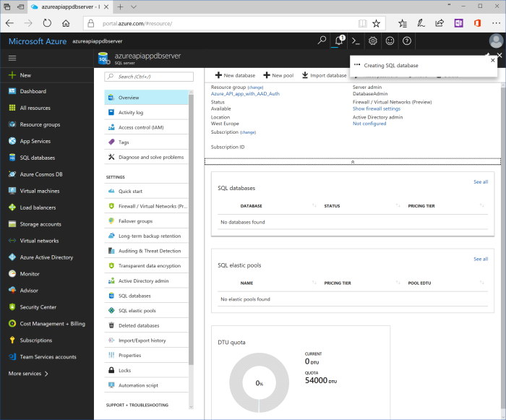This screenshot has height=420, width=506.
Task: Collapse the essentials panel chevron
Action: coord(353,162)
